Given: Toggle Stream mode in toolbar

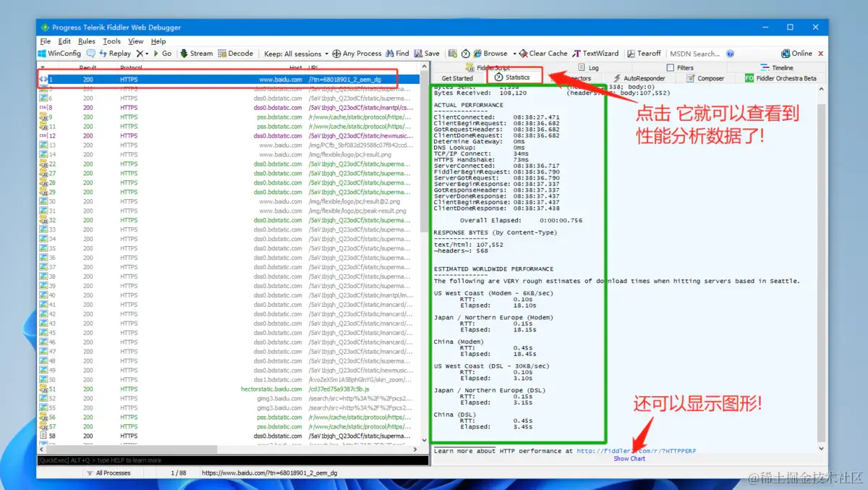Looking at the screenshot, I should [197, 54].
